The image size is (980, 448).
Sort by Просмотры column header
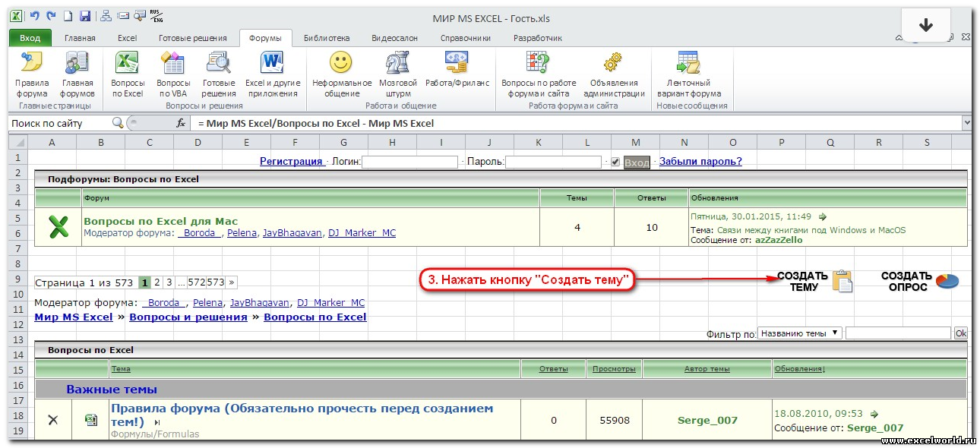pyautogui.click(x=614, y=369)
